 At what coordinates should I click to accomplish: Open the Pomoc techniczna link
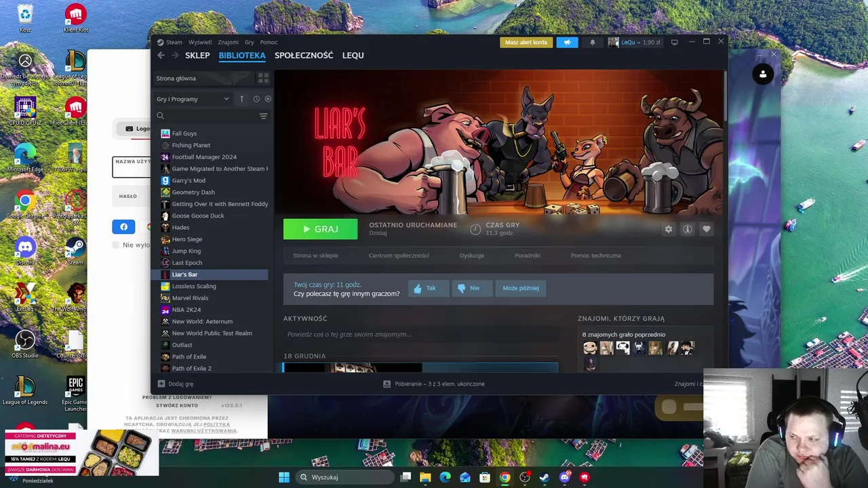click(596, 256)
